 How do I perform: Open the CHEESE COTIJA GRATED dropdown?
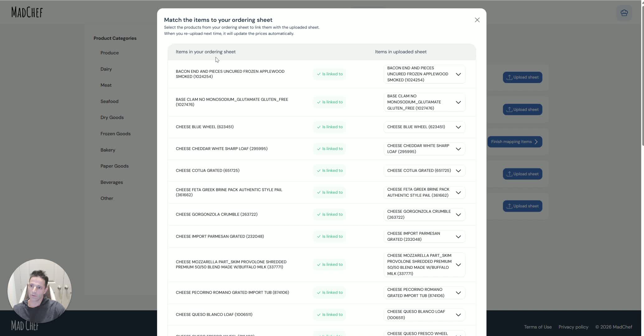click(x=458, y=170)
